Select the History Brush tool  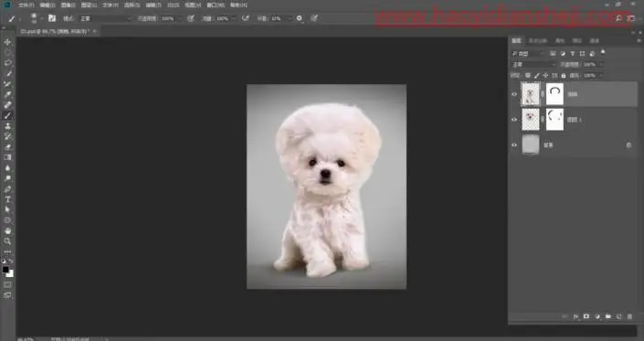(x=7, y=136)
